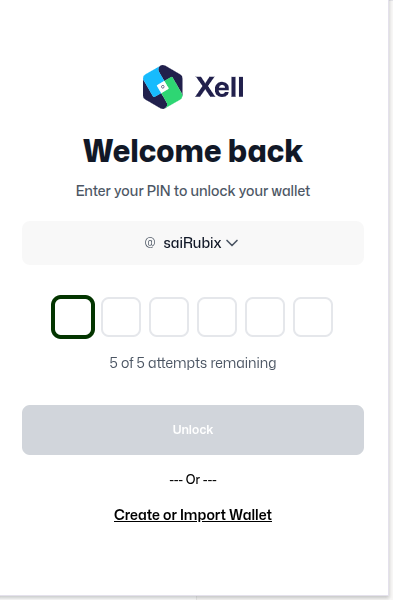393x600 pixels.
Task: Focus the sixth PIN digit box
Action: (x=313, y=317)
